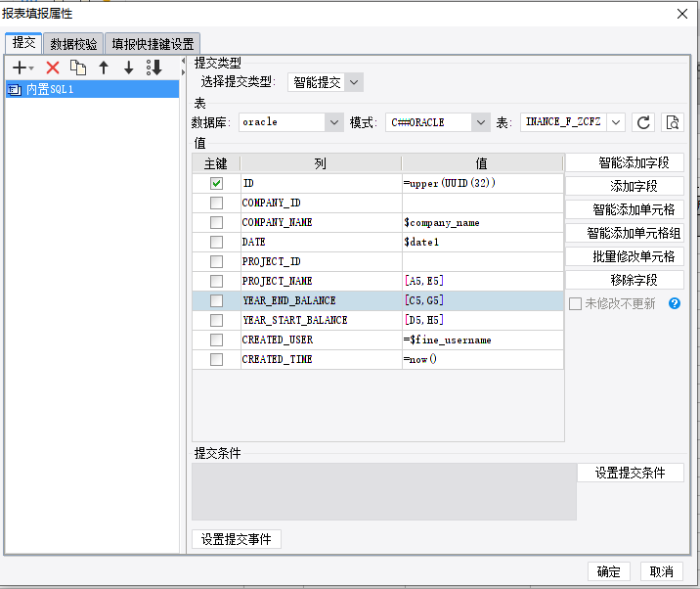Select 内置SQL1 in the submit list
The width and height of the screenshot is (700, 589).
[x=93, y=89]
